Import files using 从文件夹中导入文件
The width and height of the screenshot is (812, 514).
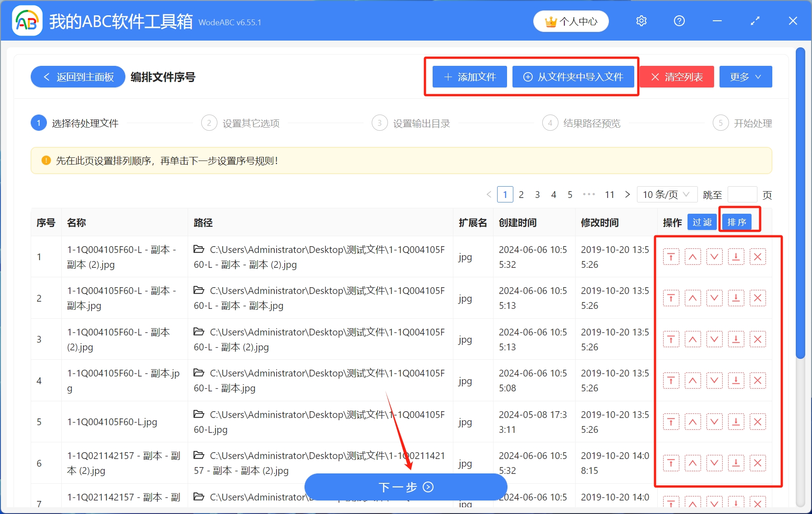574,77
